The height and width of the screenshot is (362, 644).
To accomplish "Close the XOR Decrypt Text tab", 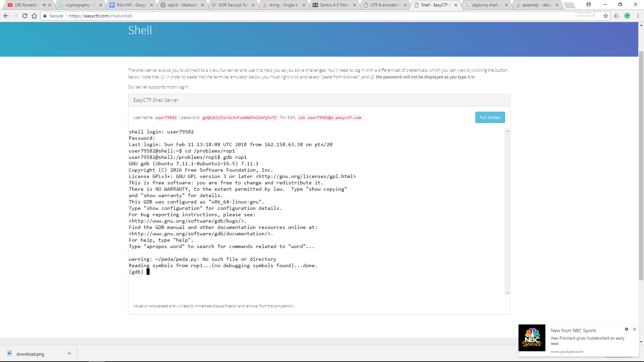I will pos(253,5).
